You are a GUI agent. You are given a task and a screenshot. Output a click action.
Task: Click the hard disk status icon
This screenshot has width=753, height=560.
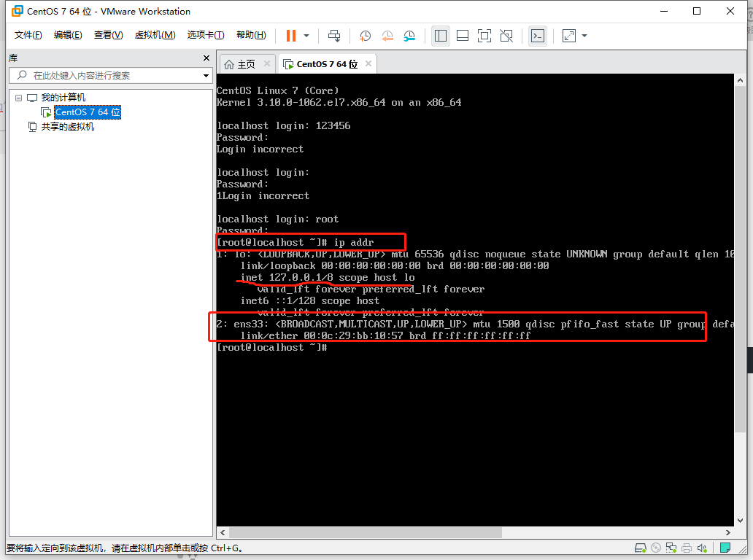[x=640, y=548]
